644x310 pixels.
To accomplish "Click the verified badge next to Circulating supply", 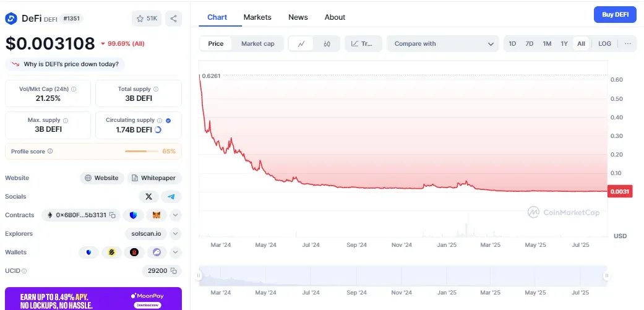I will tap(168, 120).
